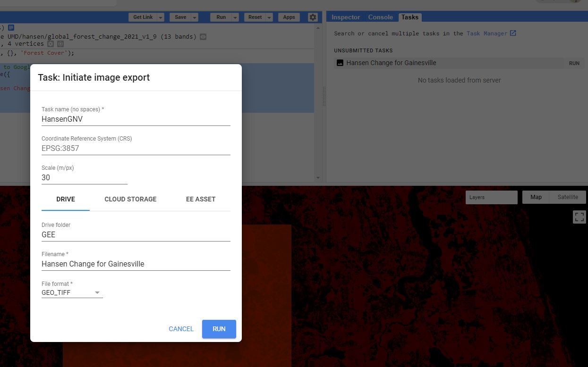This screenshot has width=588, height=367.
Task: Switch the basemap to Map view
Action: pos(536,197)
